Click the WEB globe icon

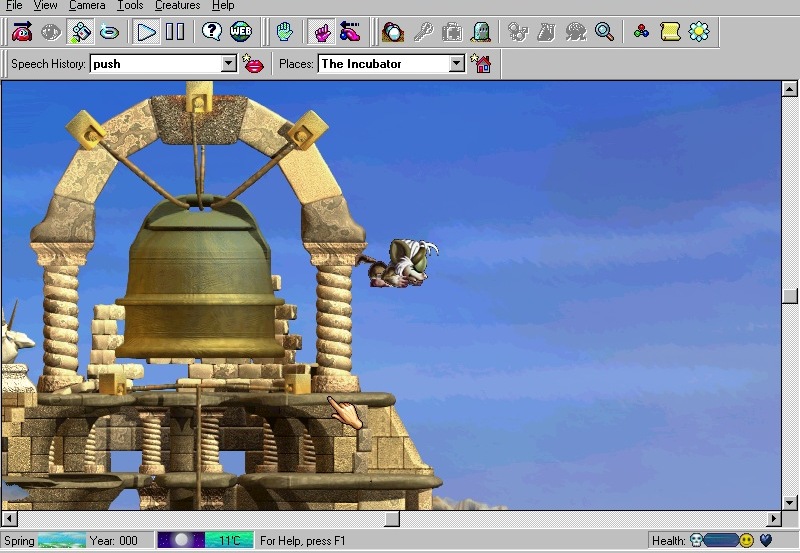(241, 32)
